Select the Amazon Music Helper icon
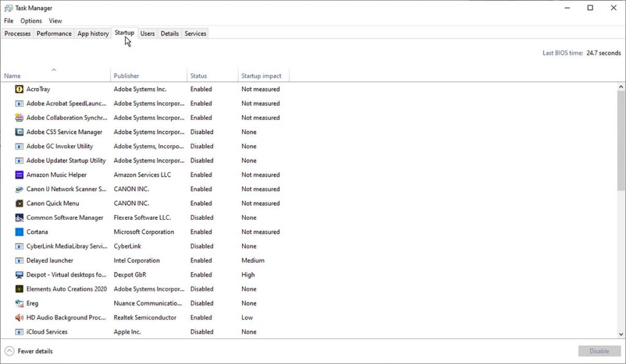Viewport: 626px width, 364px height. pyautogui.click(x=20, y=175)
